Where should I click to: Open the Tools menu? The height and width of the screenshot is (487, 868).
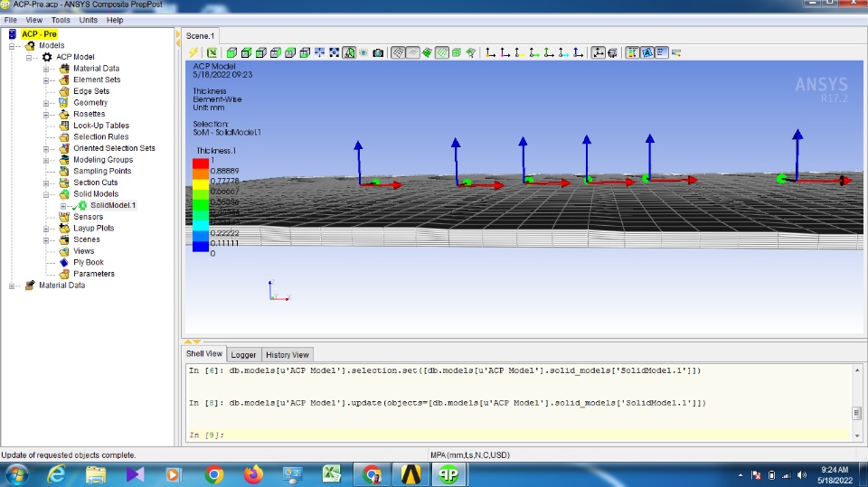[x=61, y=19]
